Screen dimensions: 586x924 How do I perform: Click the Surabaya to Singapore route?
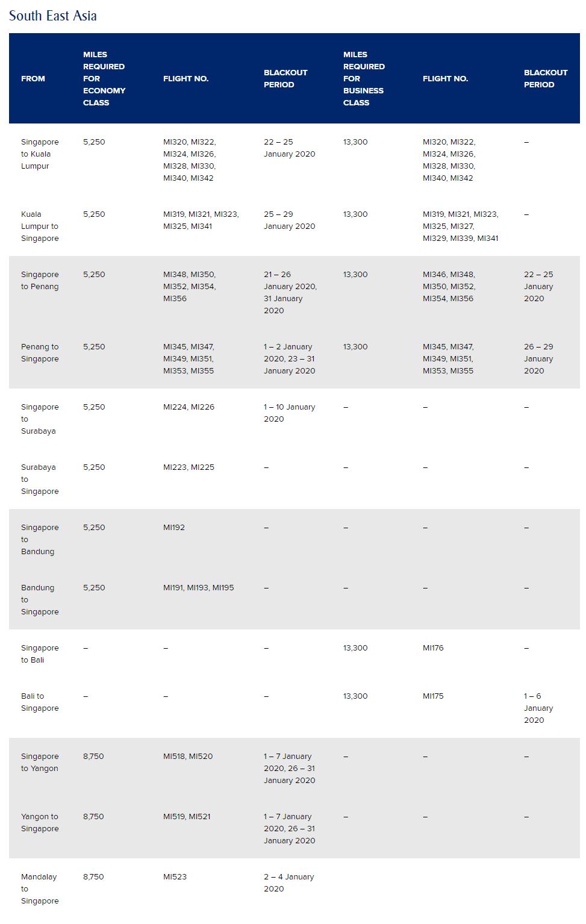pyautogui.click(x=40, y=479)
